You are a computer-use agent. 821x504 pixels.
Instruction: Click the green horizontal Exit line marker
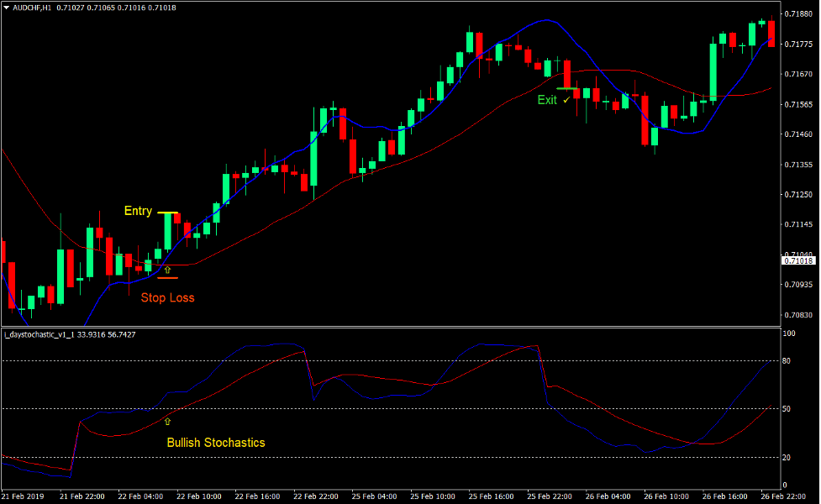click(x=566, y=88)
